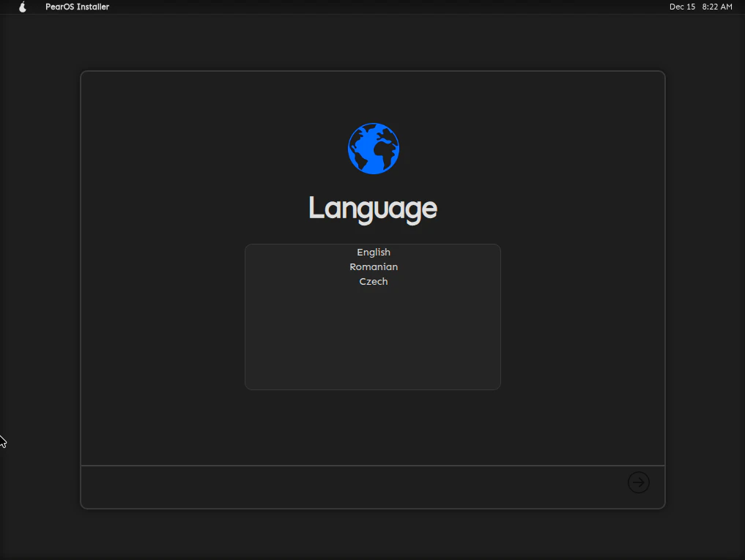Click the Dec 15 date
The image size is (745, 560).
(682, 7)
